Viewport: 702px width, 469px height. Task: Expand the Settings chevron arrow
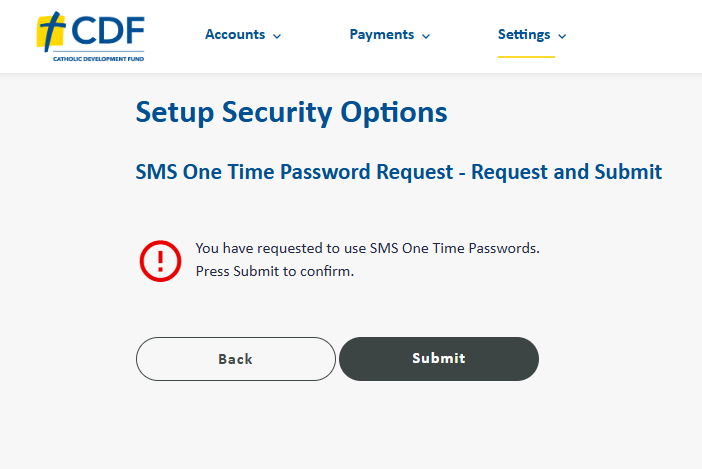pyautogui.click(x=562, y=36)
